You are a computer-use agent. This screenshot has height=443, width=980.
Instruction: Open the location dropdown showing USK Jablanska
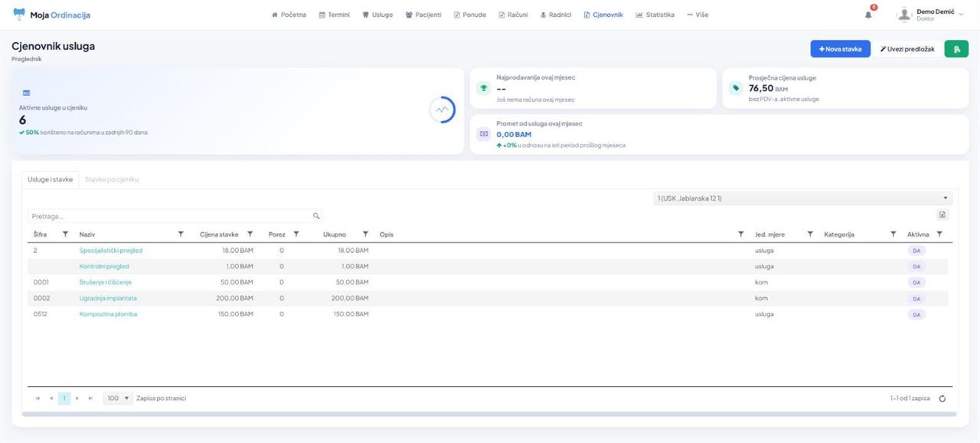[x=802, y=199]
